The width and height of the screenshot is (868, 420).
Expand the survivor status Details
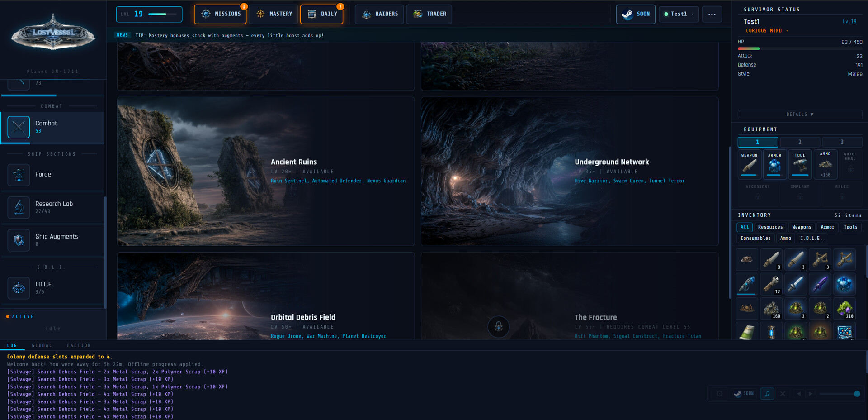click(800, 115)
